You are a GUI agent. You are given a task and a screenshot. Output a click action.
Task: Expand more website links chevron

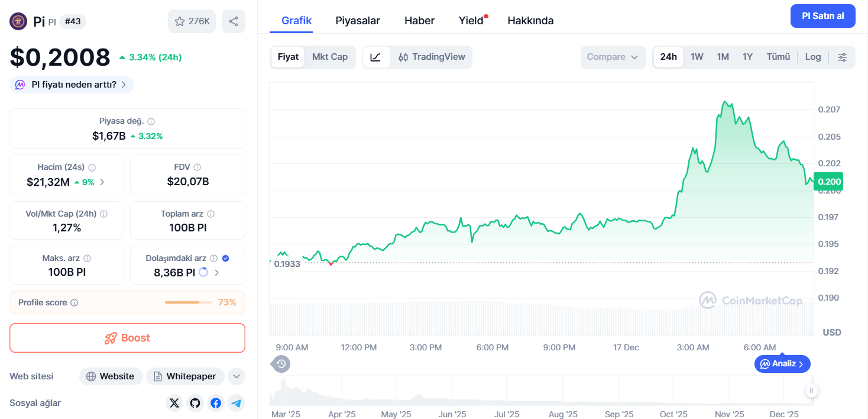(236, 376)
